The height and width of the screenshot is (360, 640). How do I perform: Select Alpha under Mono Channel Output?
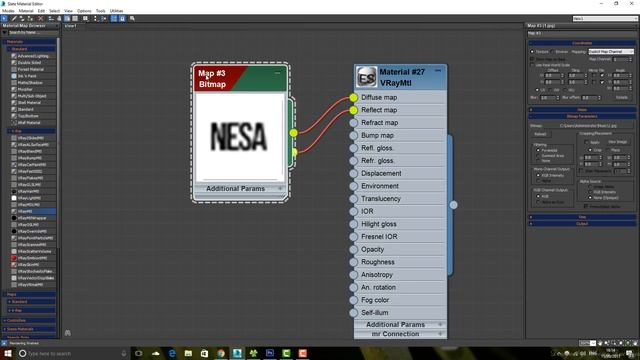(x=538, y=181)
